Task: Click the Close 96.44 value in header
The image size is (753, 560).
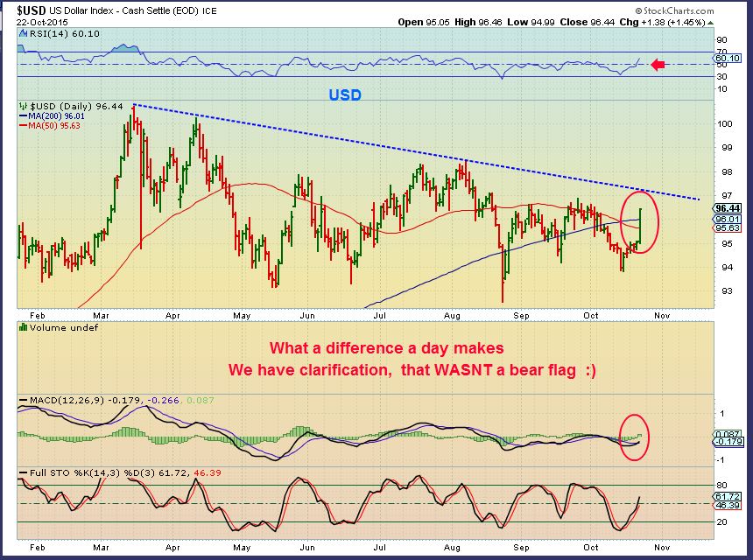Action: (587, 22)
